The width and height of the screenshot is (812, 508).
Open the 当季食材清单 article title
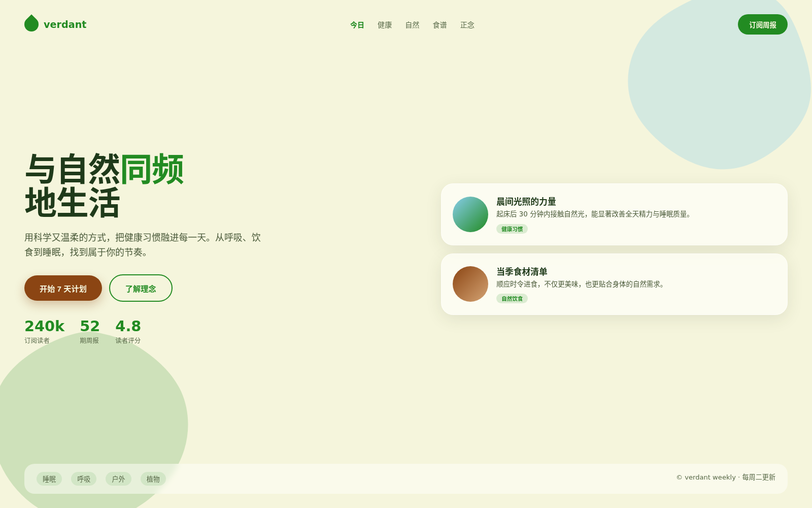(522, 272)
